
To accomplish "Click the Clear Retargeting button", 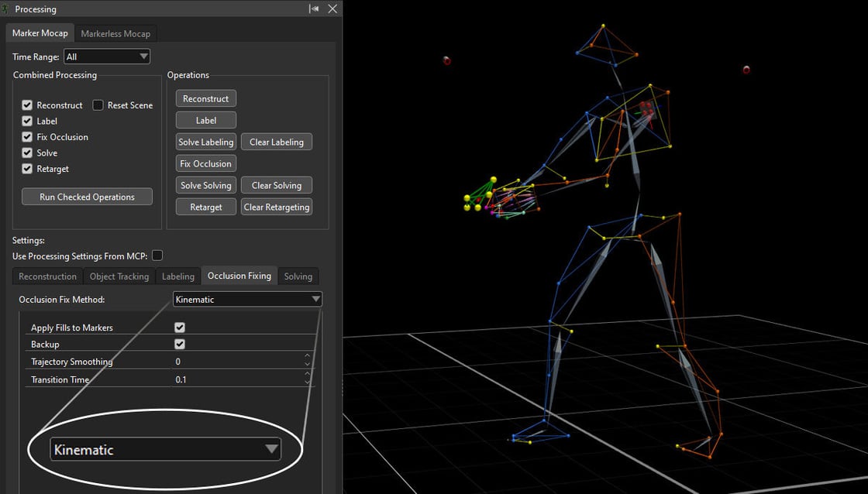I will pos(276,207).
